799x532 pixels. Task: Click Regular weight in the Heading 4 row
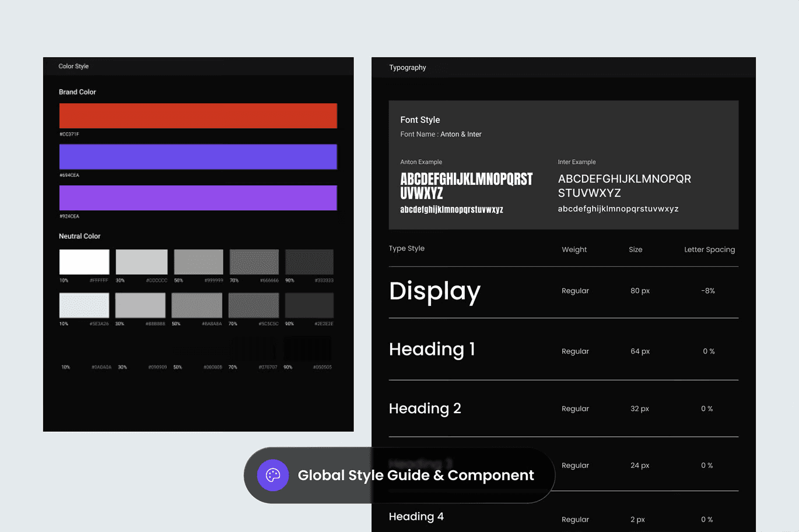[x=575, y=520]
